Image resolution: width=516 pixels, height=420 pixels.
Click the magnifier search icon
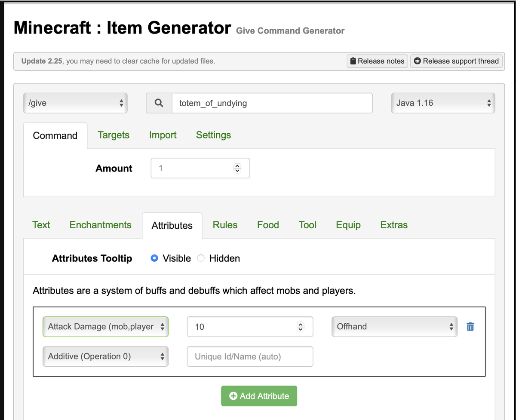(159, 103)
